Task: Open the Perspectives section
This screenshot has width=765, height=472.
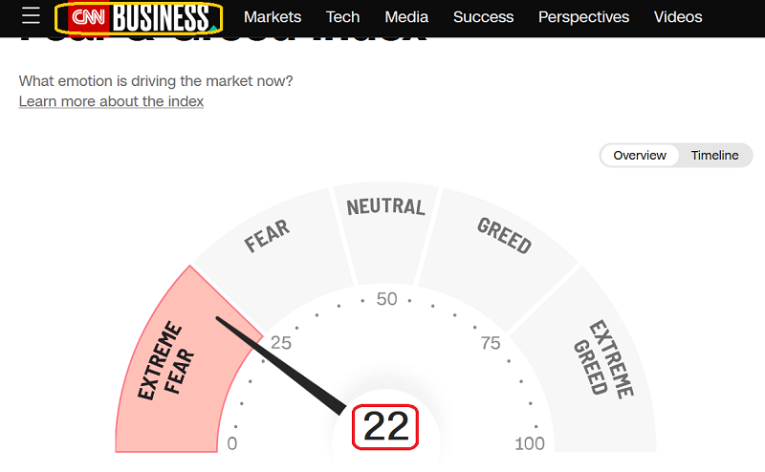Action: 584,17
